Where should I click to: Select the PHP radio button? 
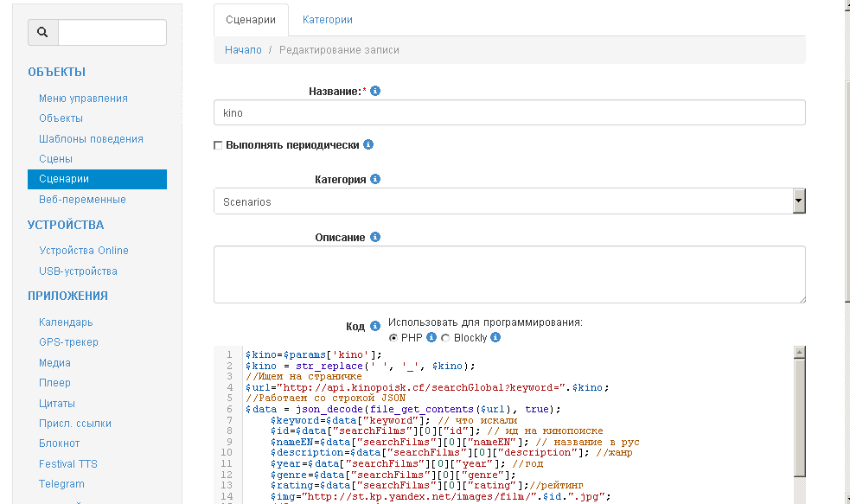tap(393, 337)
